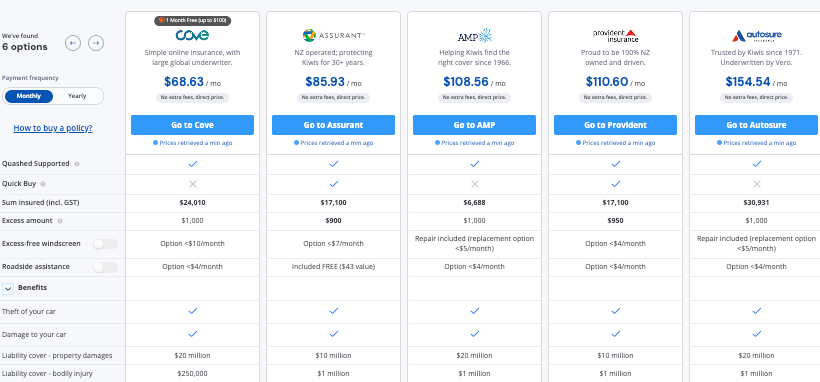The image size is (820, 382).
Task: Open the Quick Buy info icon
Action: pos(43,184)
